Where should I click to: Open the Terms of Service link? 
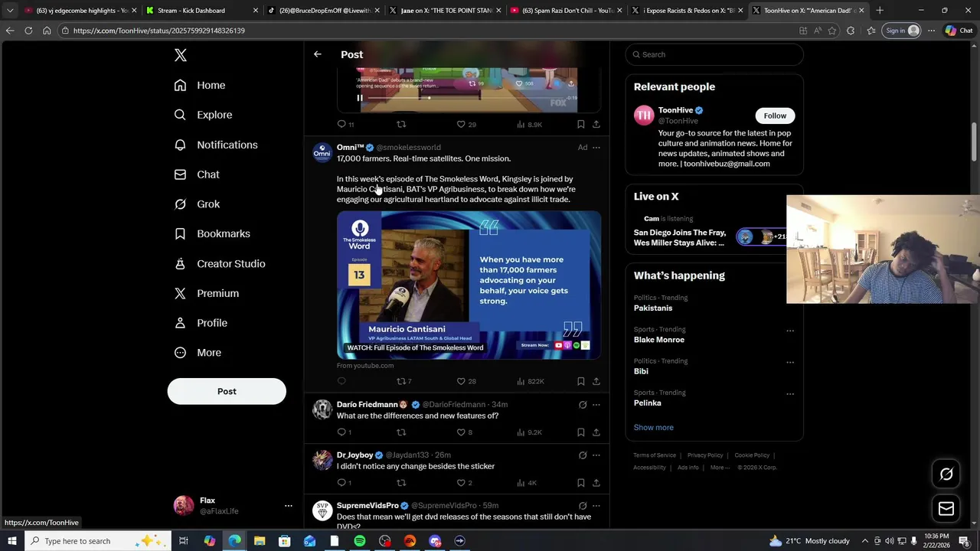pos(655,455)
